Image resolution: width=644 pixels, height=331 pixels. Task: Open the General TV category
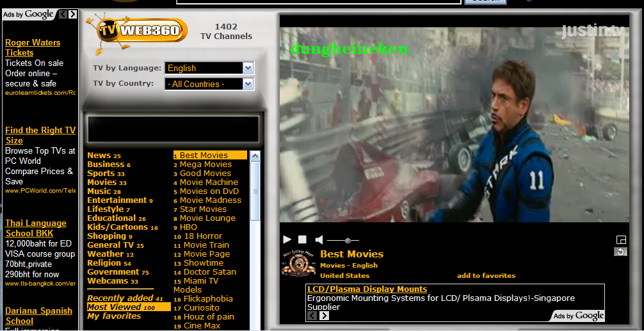coord(115,245)
